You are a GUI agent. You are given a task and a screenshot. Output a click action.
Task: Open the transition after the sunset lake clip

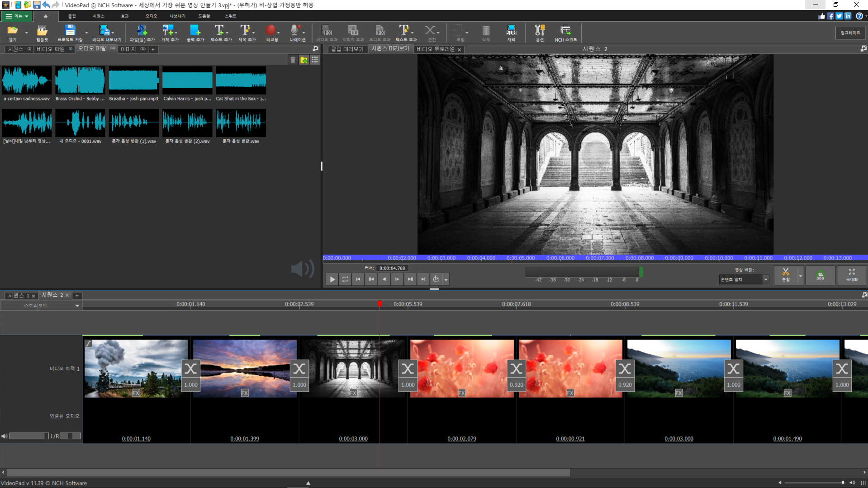click(x=299, y=375)
